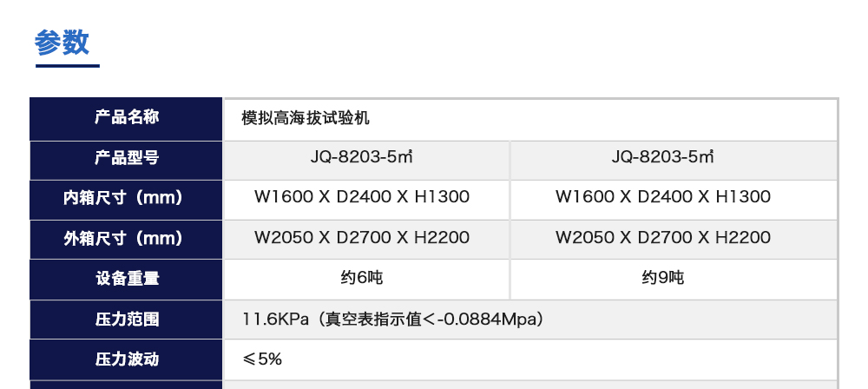Select the 约9吨 weight cell
This screenshot has height=389, width=868.
(663, 279)
